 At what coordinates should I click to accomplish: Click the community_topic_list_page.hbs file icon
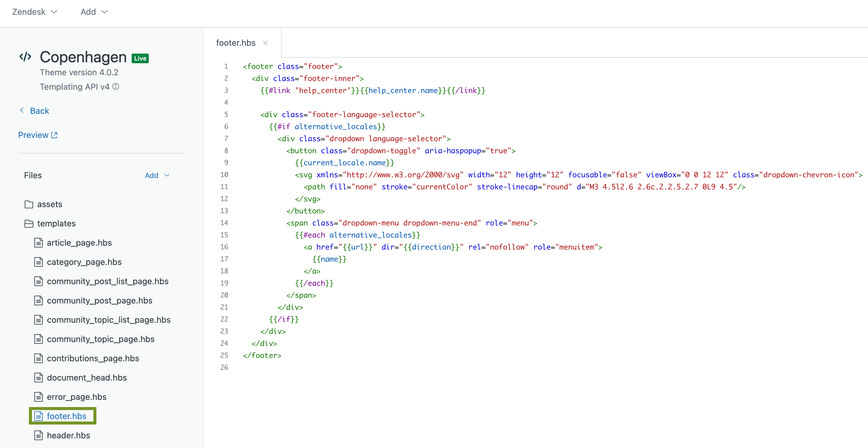pyautogui.click(x=39, y=320)
